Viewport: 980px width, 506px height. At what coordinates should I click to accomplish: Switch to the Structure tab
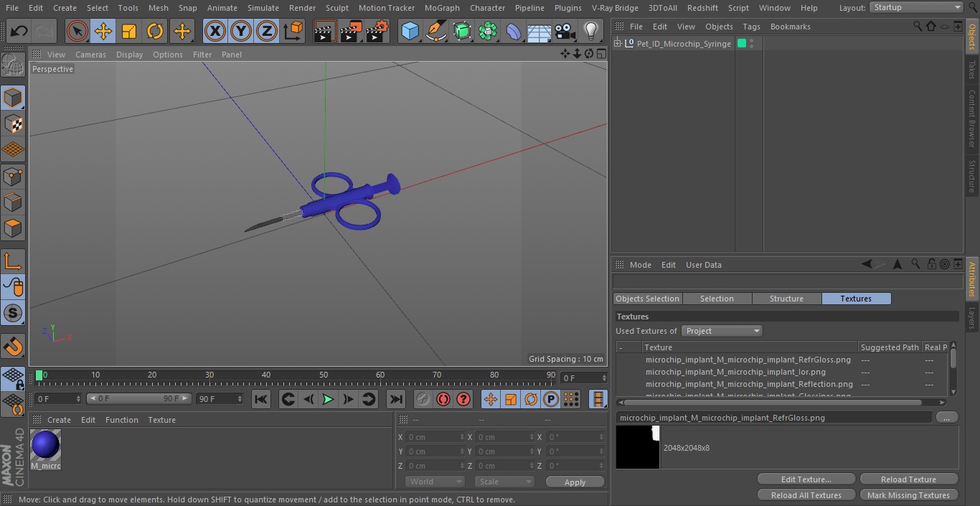tap(786, 299)
